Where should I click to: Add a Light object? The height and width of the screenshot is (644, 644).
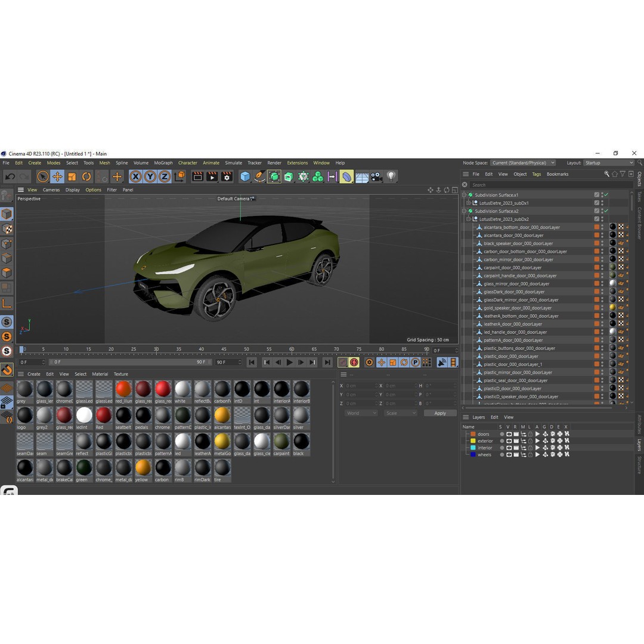(391, 177)
